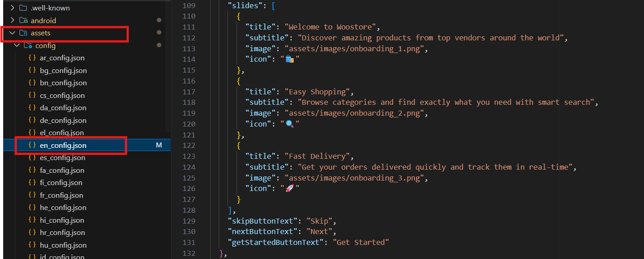
Task: Click the shopping bag emoji icon value
Action: click(290, 59)
